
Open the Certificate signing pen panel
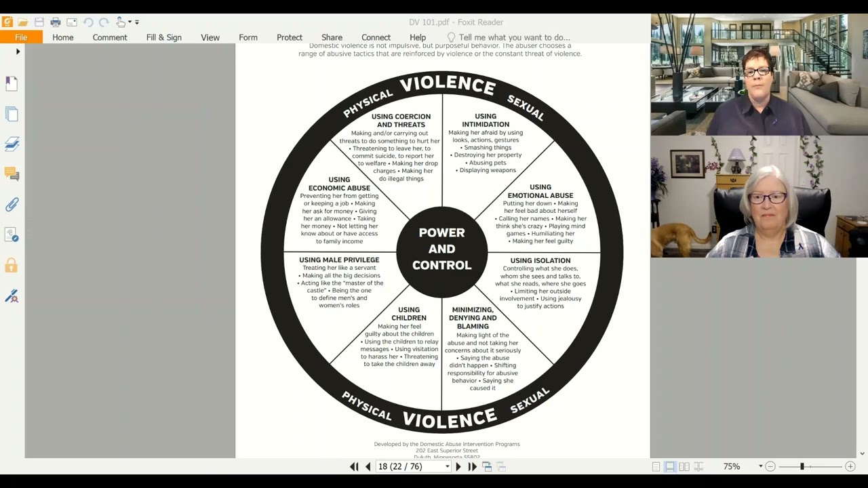(12, 296)
